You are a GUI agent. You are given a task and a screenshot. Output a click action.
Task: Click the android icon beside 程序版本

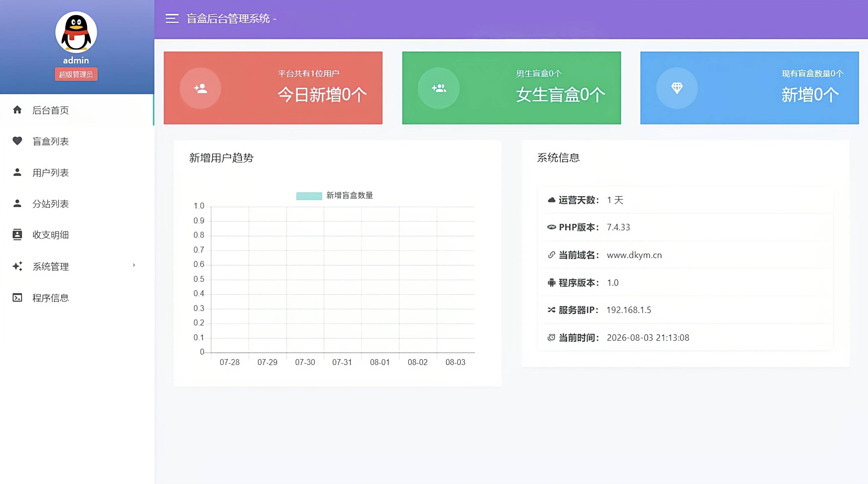552,282
